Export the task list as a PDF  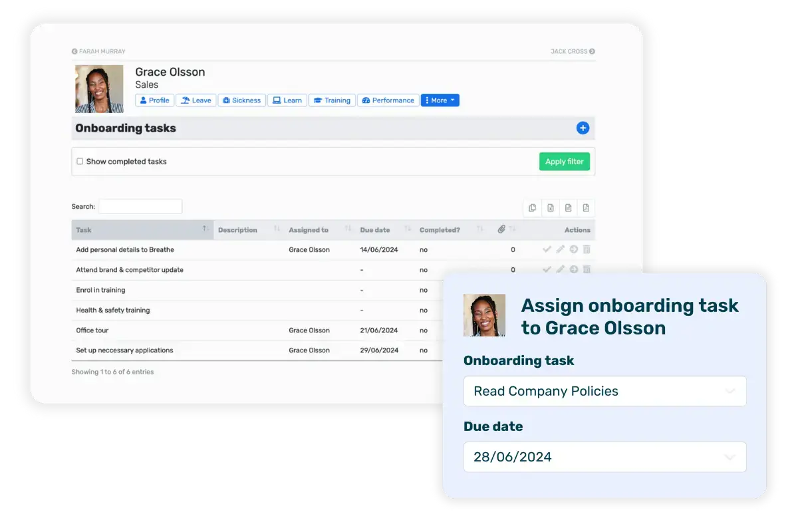pos(585,207)
